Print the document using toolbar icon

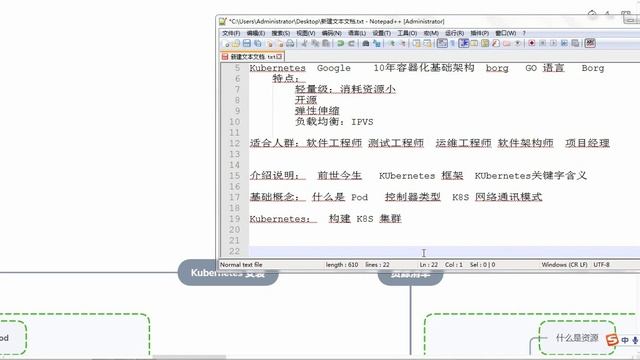[x=290, y=43]
